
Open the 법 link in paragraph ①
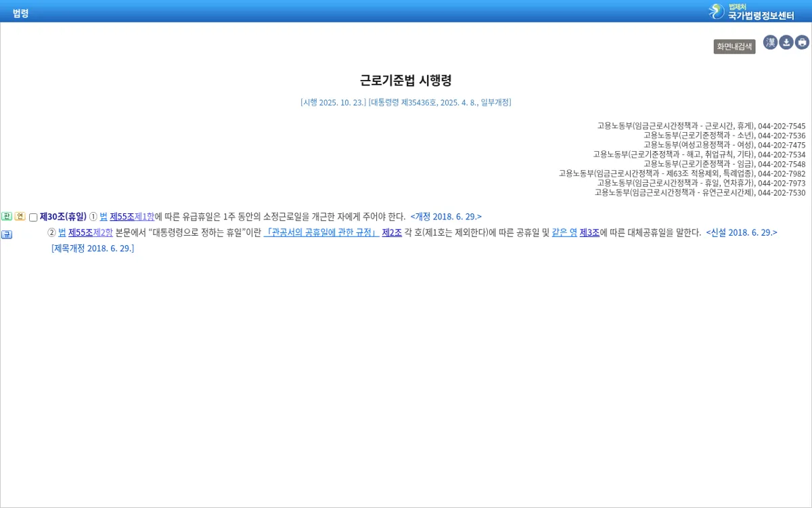104,217
